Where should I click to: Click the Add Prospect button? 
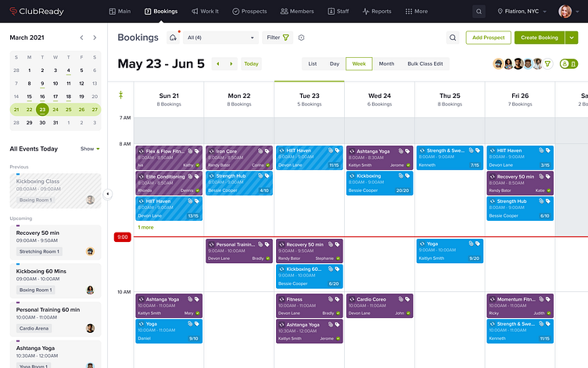pos(488,38)
